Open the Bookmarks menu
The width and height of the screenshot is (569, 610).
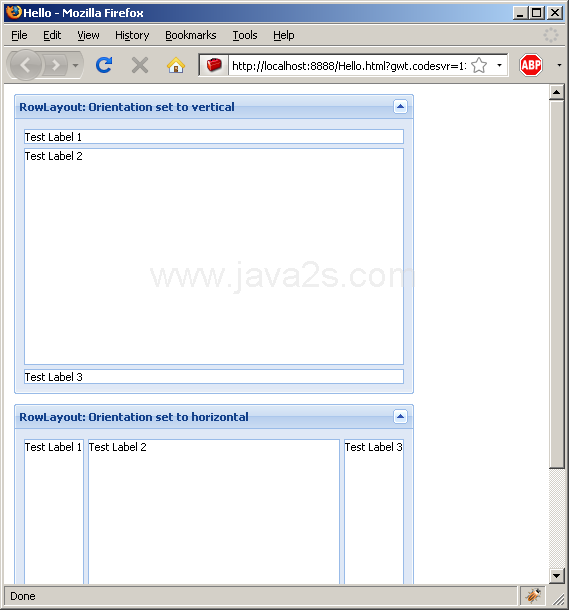[x=191, y=35]
